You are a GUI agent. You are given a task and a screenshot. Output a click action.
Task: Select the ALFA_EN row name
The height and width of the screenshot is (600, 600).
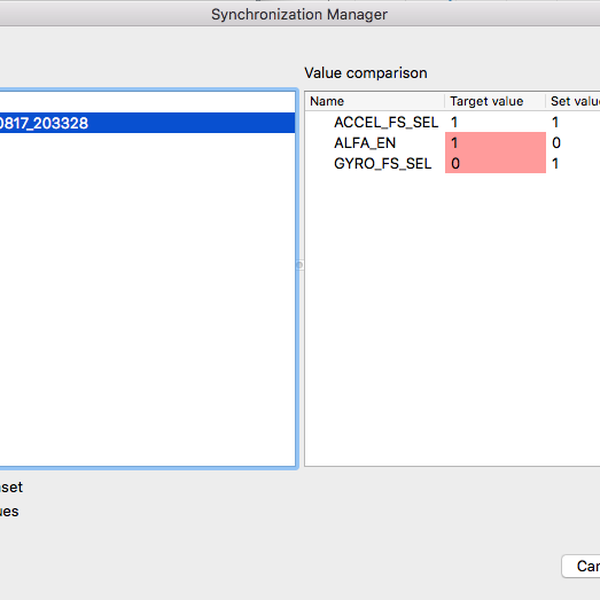(x=364, y=143)
